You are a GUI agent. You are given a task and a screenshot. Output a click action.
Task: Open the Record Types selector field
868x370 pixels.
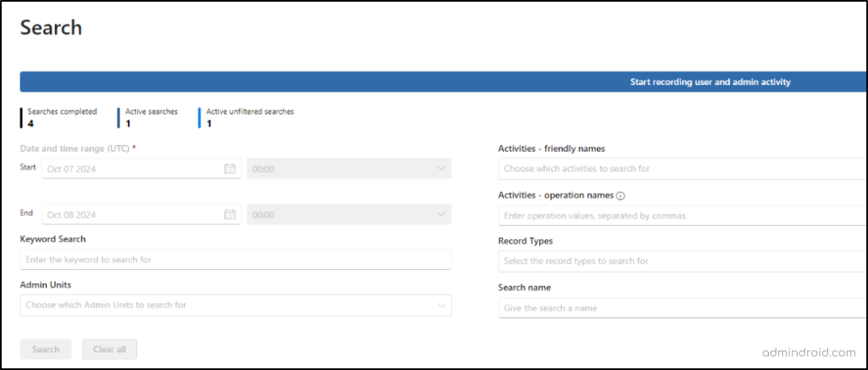[x=682, y=261]
